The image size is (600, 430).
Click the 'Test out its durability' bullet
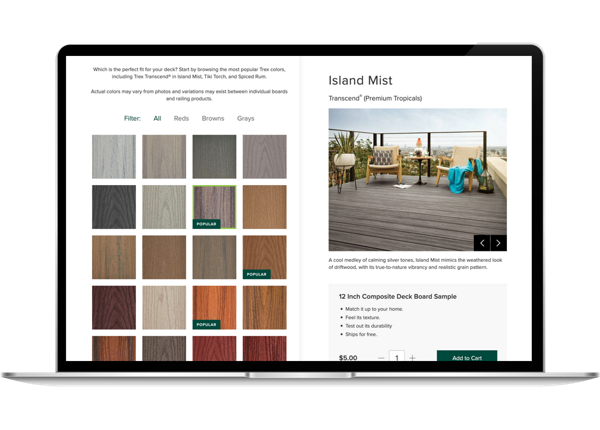point(368,326)
